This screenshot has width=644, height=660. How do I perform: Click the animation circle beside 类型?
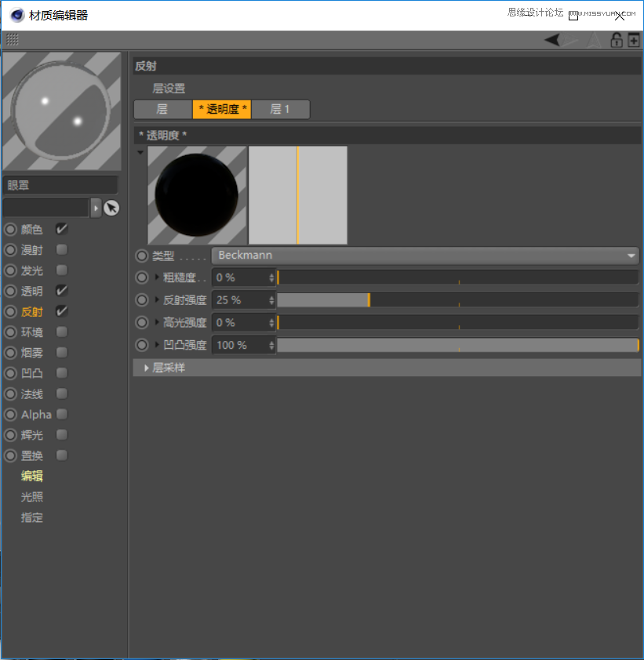[142, 255]
